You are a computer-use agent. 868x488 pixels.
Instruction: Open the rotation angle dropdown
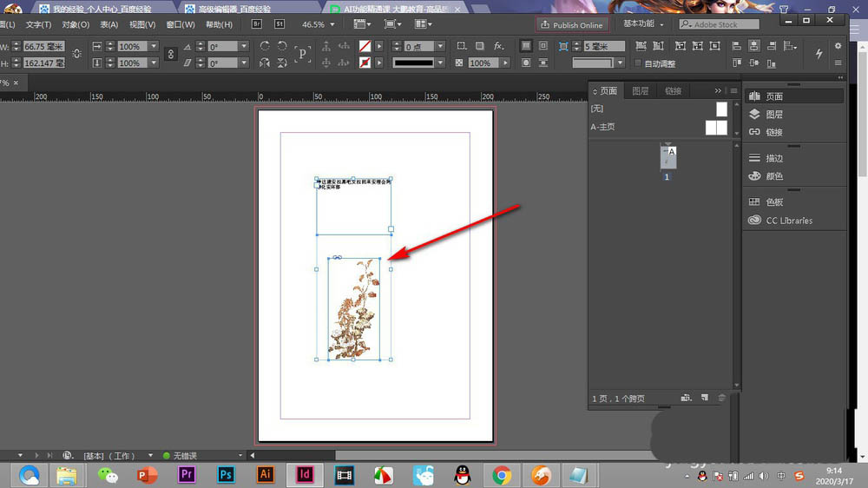[x=244, y=47]
